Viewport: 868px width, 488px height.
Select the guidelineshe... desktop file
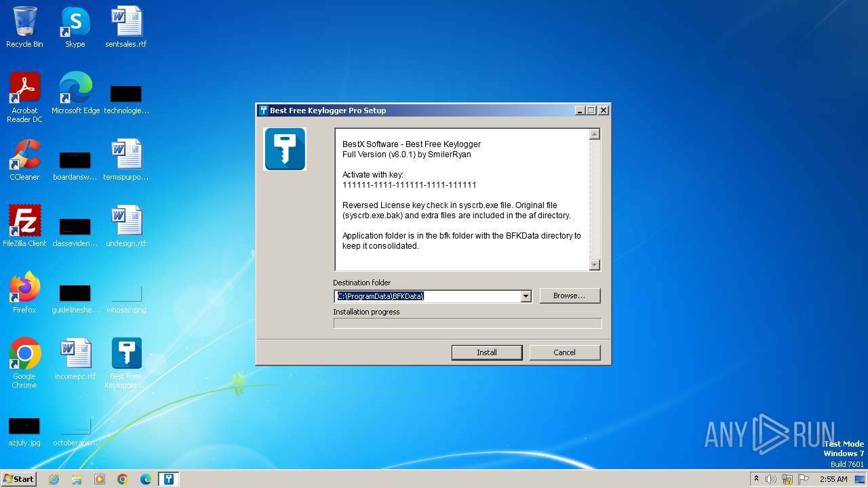[75, 298]
